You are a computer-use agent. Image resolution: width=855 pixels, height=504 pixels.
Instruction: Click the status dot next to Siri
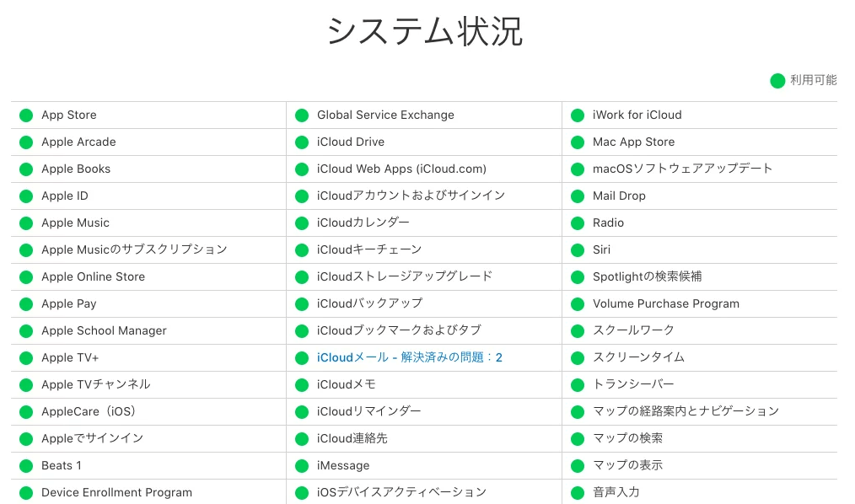coord(578,250)
